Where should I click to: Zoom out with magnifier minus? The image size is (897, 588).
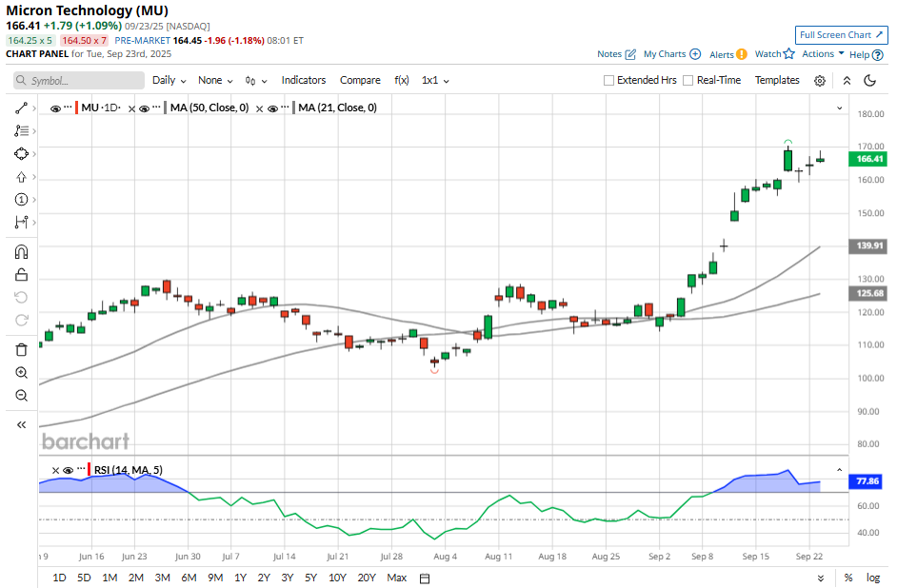(21, 396)
